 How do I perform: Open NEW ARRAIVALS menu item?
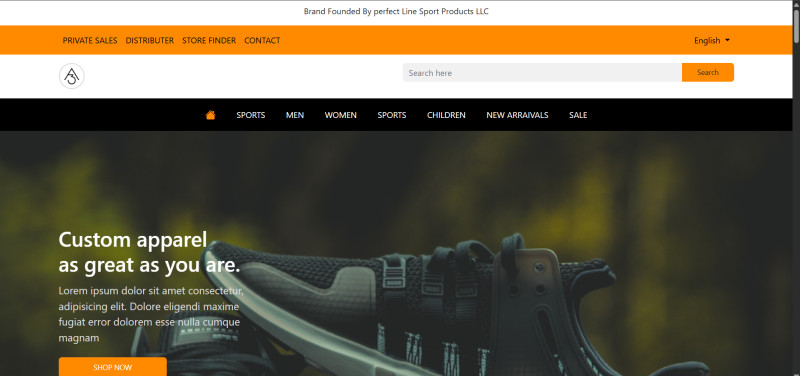pyautogui.click(x=517, y=115)
